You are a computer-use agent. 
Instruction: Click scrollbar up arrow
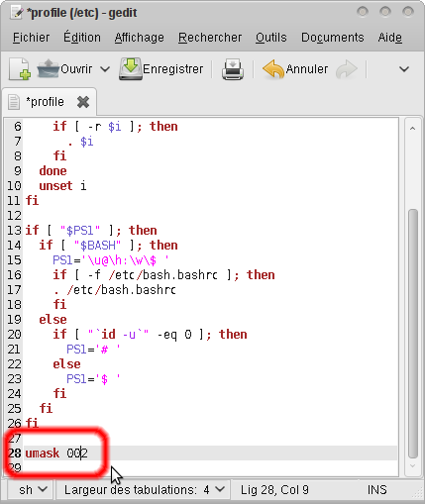pos(412,129)
